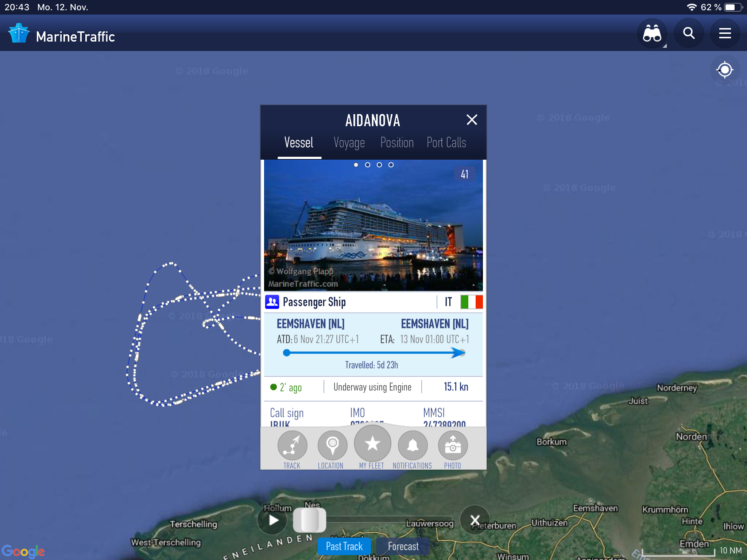This screenshot has width=747, height=560.
Task: Open the Port Calls tab
Action: (x=446, y=143)
